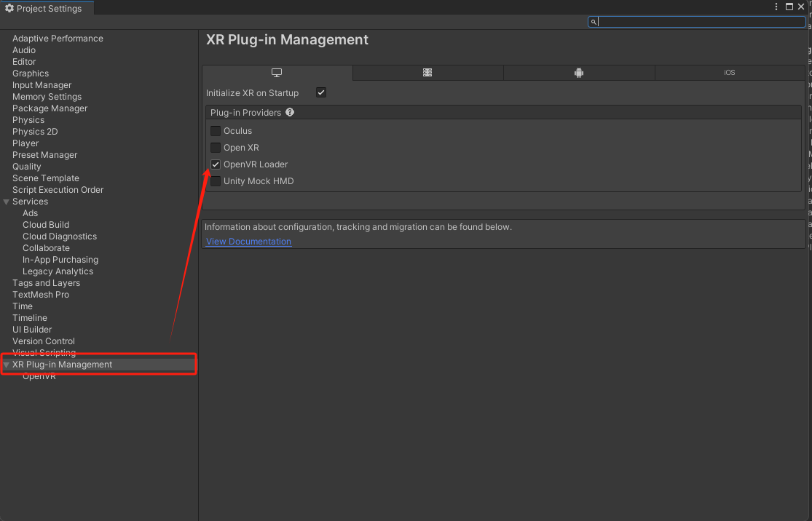Open the Dedicated Server platform tab
Viewport: 812px width, 521px height.
coord(427,73)
